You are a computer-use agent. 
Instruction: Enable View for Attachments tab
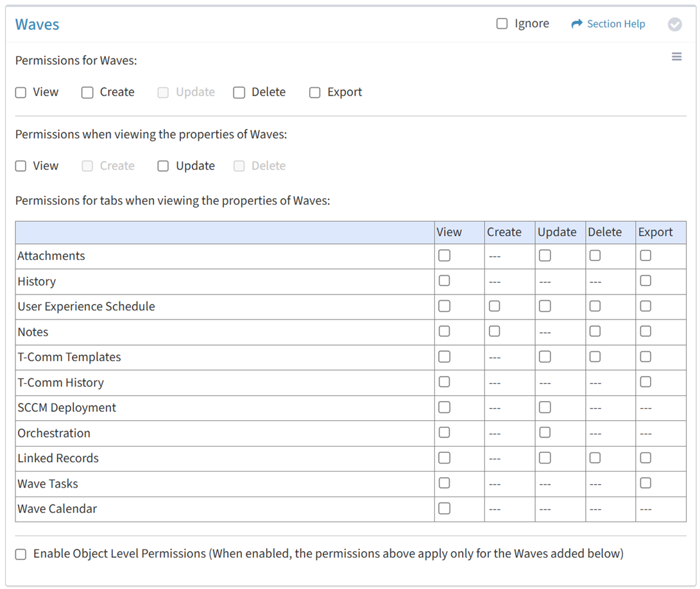click(444, 255)
